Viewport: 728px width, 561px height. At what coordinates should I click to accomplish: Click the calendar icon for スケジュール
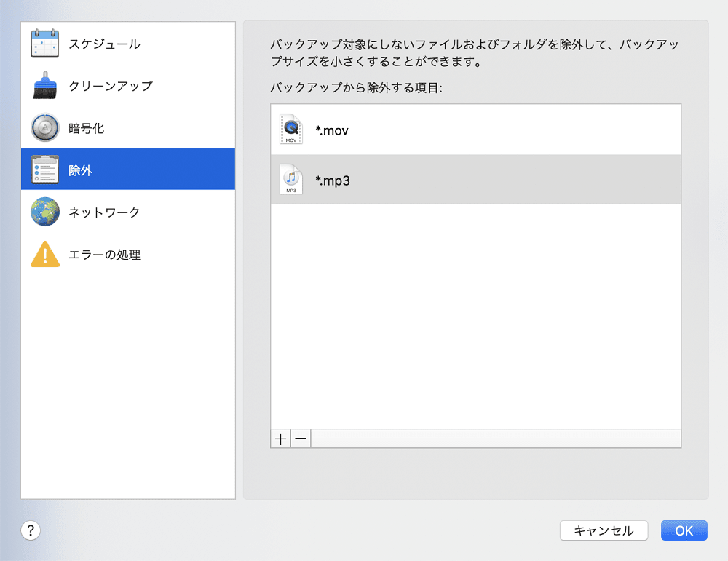pyautogui.click(x=45, y=44)
